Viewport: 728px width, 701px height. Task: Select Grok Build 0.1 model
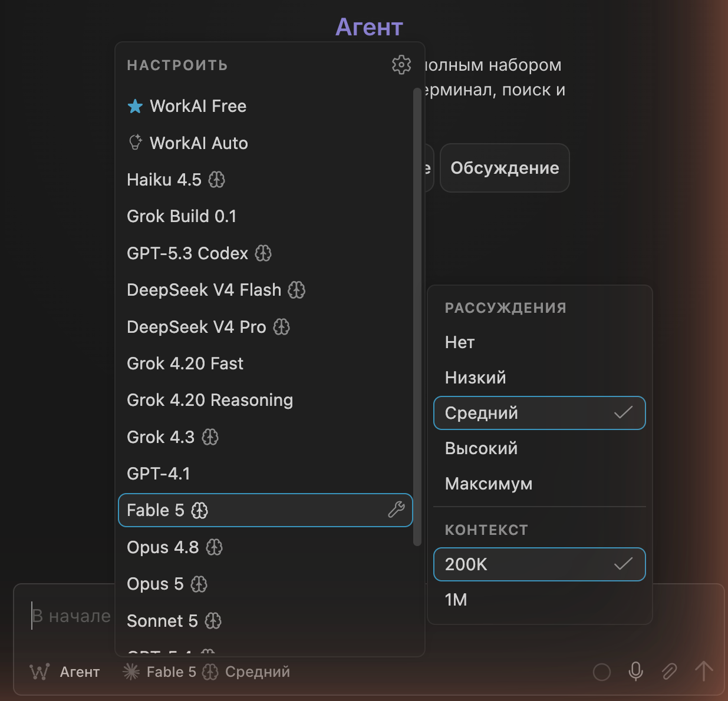(x=265, y=216)
